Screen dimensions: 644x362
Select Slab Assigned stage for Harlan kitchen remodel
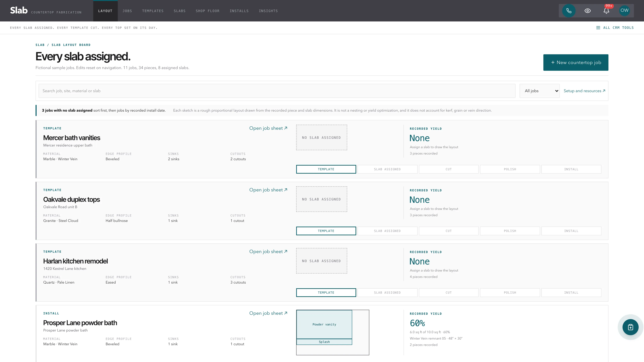pyautogui.click(x=387, y=293)
